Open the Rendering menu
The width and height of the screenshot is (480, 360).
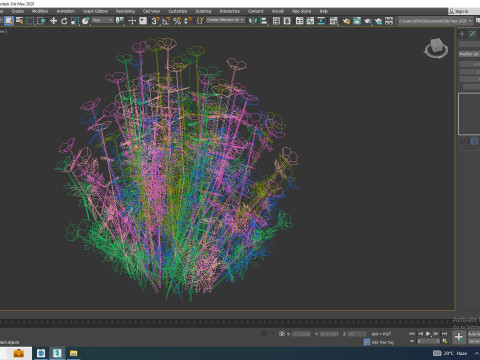pos(125,11)
